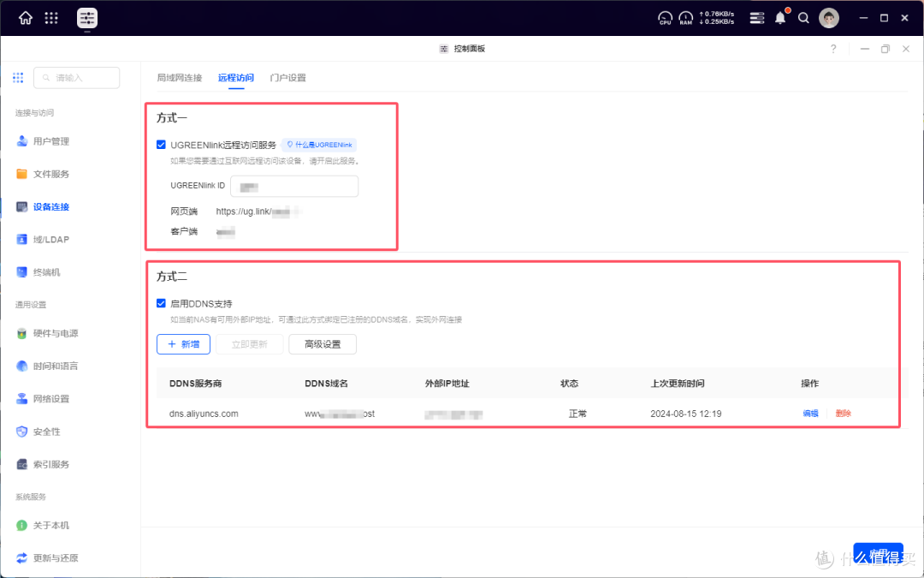Open 什么是UGREENlink help link
This screenshot has height=578, width=924.
click(319, 145)
